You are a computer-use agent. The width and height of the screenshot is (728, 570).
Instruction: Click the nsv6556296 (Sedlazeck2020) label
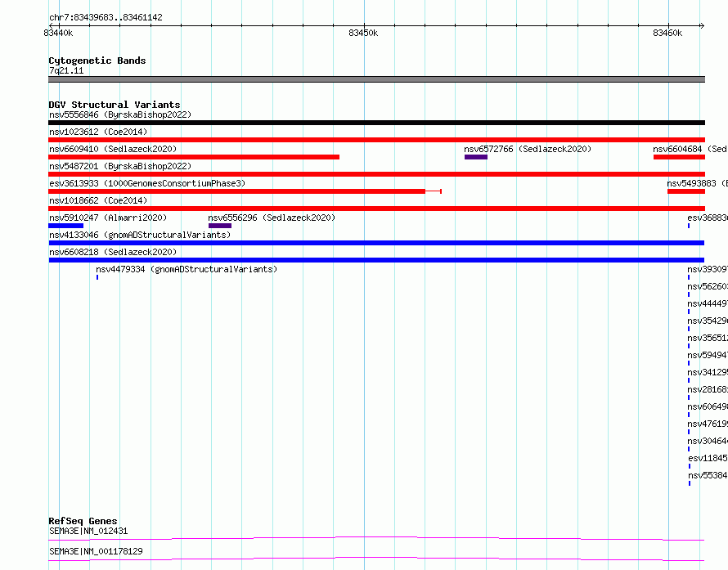272,218
